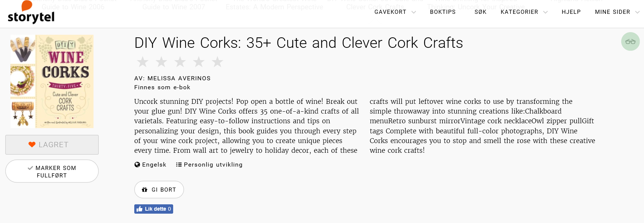The height and width of the screenshot is (223, 644).
Task: Click the gift icon in Gi bort
Action: pos(145,190)
